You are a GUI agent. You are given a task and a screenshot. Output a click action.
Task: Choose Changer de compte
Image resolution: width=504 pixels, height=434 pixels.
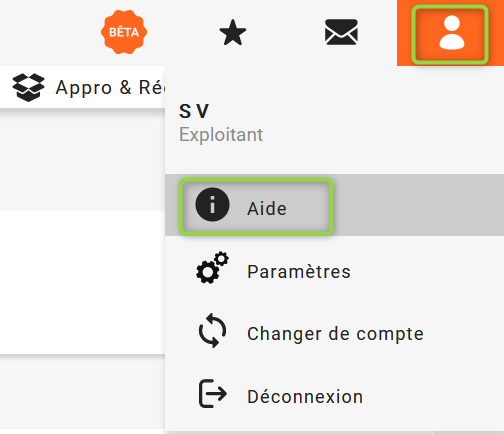coord(334,334)
